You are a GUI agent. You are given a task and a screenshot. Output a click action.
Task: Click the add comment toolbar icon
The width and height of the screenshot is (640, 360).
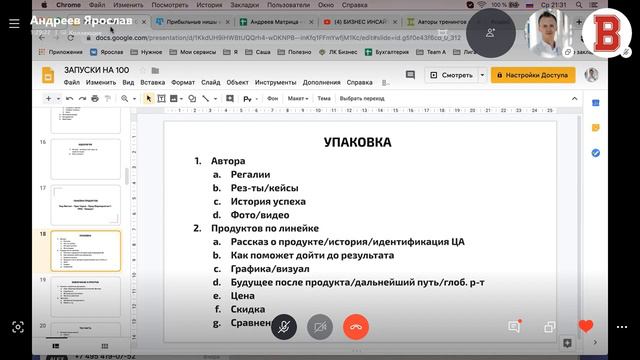pyautogui.click(x=230, y=99)
